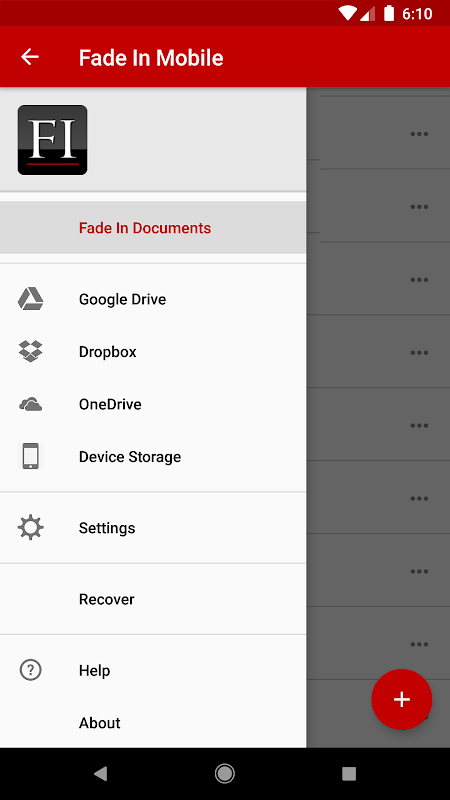
Task: Open first document's three-dot options menu
Action: pos(419,134)
